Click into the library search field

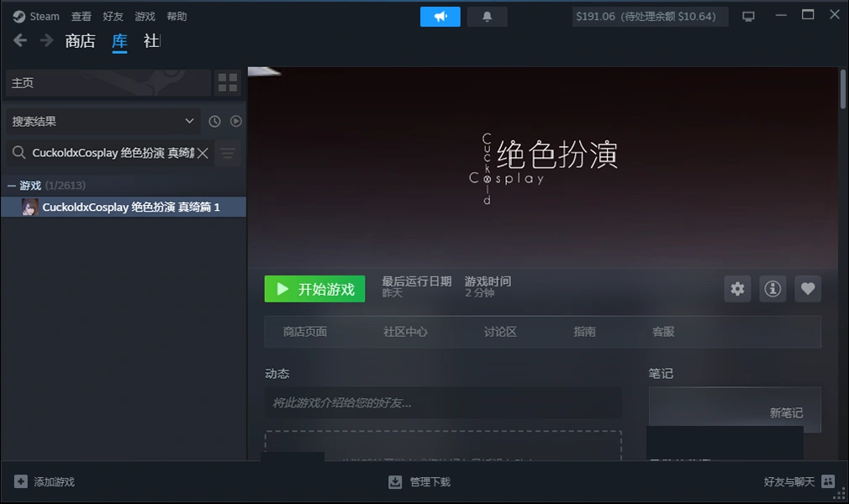click(x=112, y=153)
